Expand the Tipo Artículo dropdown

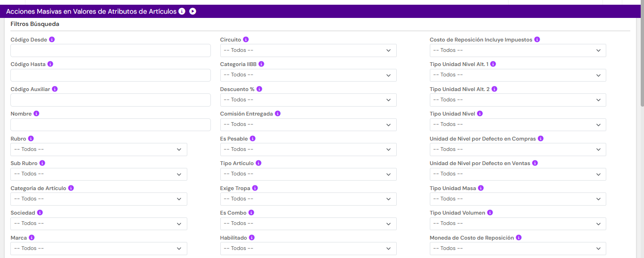tap(308, 174)
